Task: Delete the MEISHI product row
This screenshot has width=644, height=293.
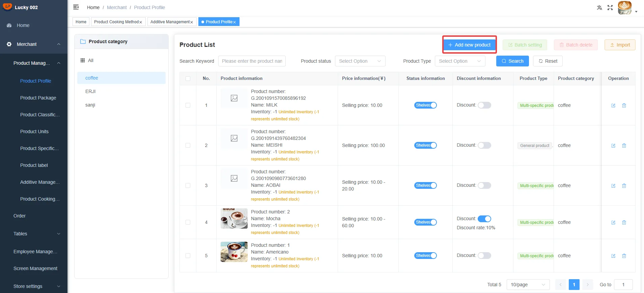Action: coord(624,146)
